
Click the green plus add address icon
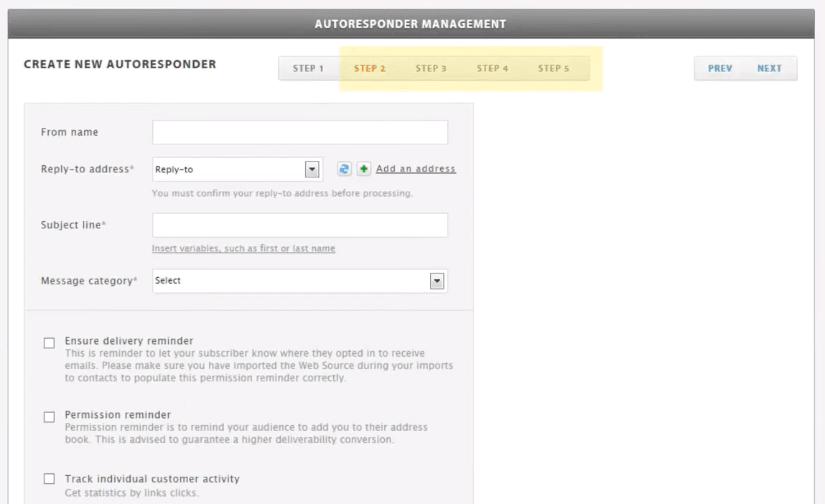363,169
